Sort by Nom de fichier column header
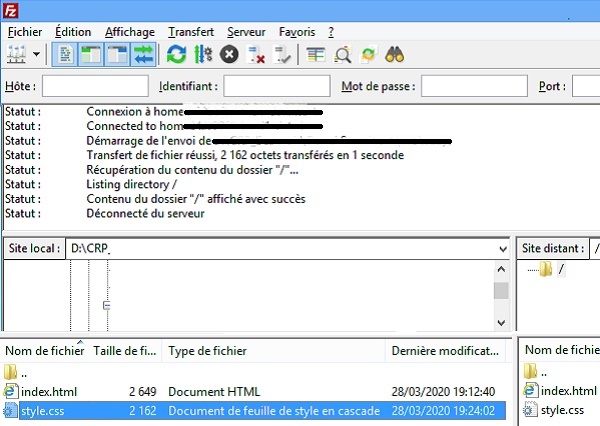This screenshot has width=600, height=426. pyautogui.click(x=45, y=351)
